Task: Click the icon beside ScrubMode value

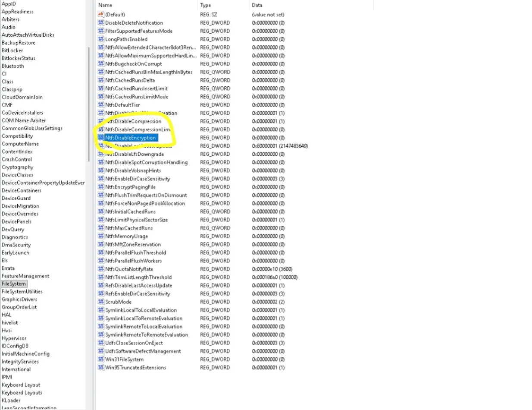Action: (101, 302)
